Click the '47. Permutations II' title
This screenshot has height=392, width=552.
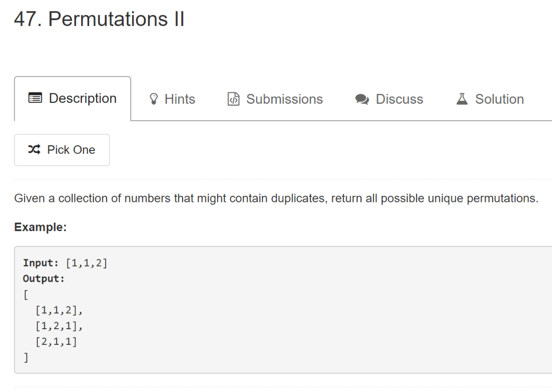(x=99, y=19)
